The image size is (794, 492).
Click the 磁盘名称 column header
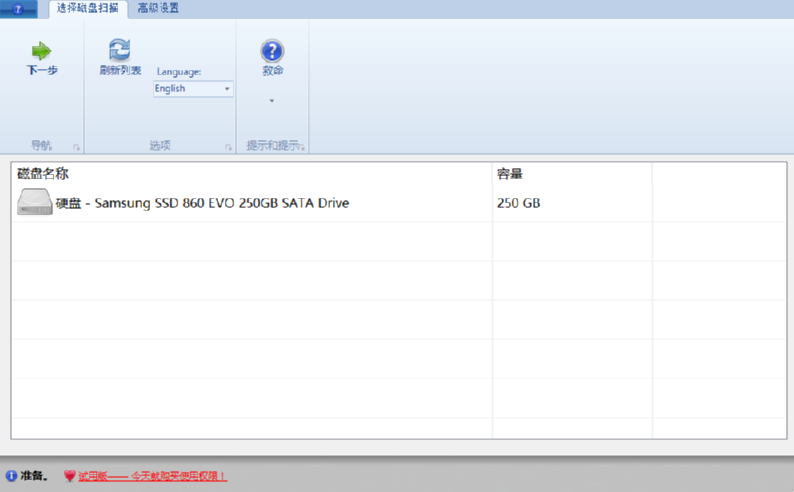(43, 174)
